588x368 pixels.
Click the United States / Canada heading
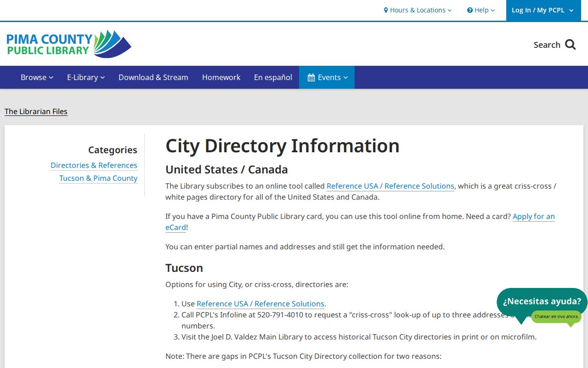coord(226,169)
